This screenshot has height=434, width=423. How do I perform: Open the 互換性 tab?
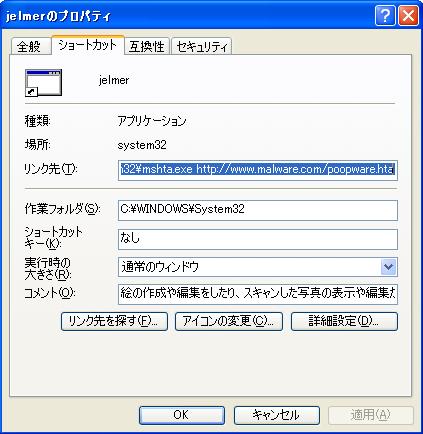tap(147, 46)
